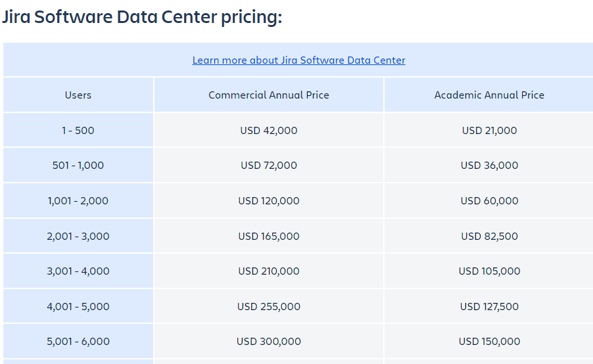
Task: Select the USD 42,000 commercial price
Action: [x=269, y=131]
